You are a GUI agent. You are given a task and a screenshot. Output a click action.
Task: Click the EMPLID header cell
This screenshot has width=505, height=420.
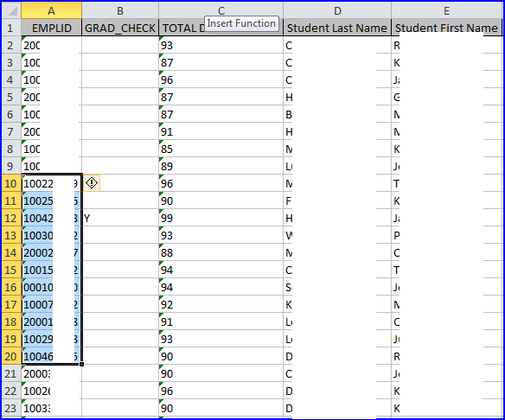tap(52, 28)
